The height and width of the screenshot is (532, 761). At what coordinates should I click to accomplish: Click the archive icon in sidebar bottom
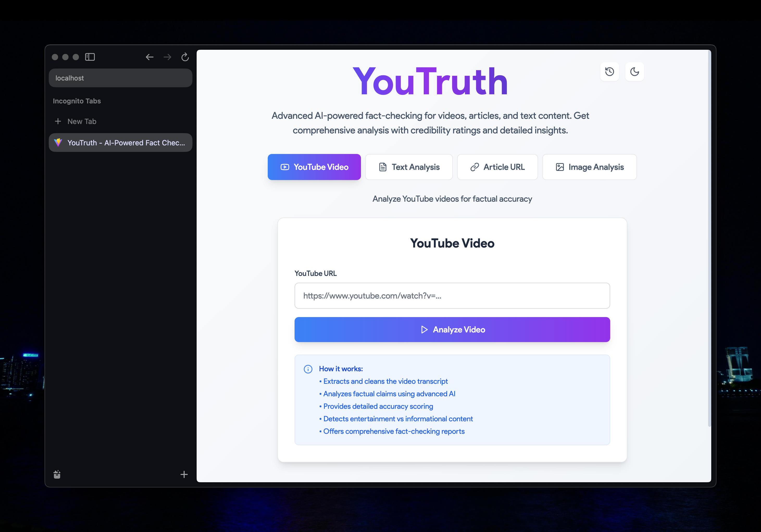[57, 474]
